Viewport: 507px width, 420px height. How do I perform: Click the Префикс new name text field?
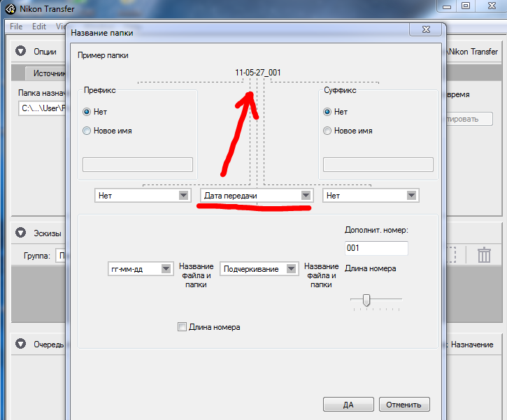138,164
